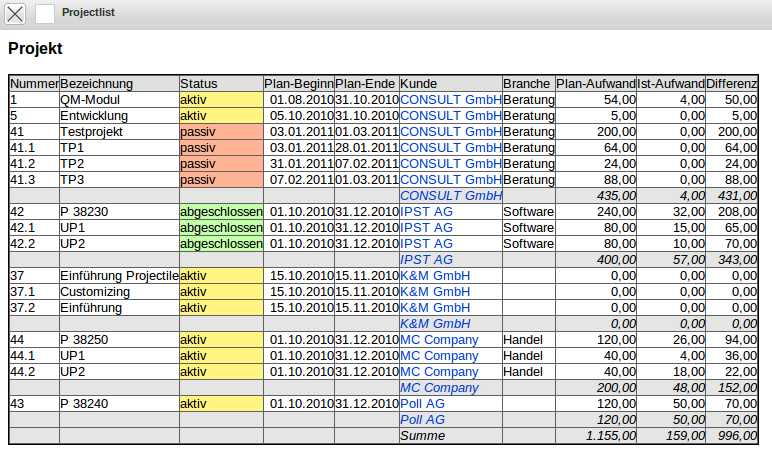The height and width of the screenshot is (453, 772).
Task: Click yellow aktiv status cell for Entwicklung
Action: coord(220,116)
